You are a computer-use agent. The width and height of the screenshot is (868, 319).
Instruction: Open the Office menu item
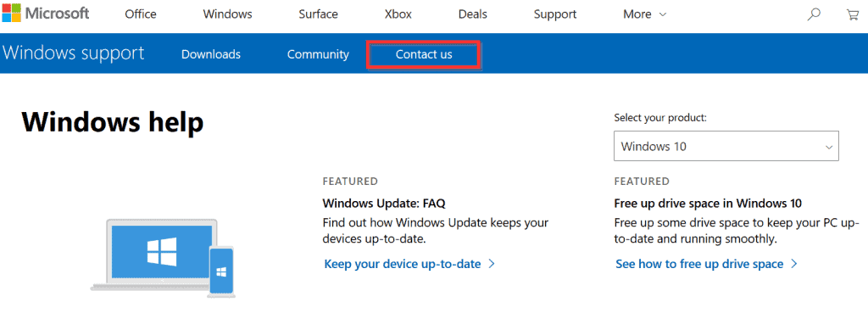point(141,14)
